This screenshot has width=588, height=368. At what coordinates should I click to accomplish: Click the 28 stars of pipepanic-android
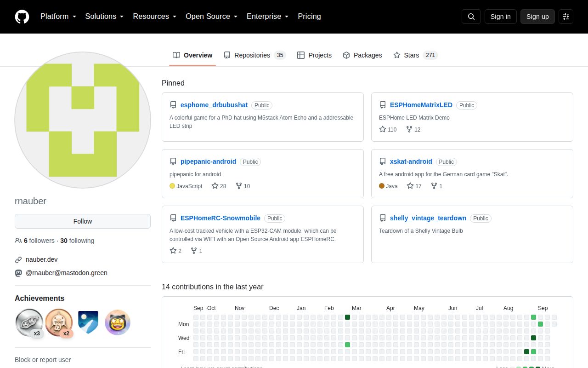point(219,186)
